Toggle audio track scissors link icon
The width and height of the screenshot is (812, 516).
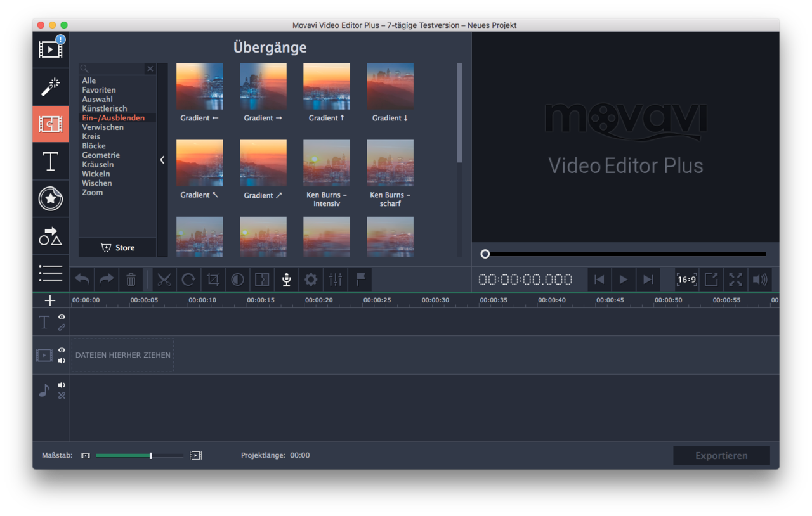click(62, 396)
